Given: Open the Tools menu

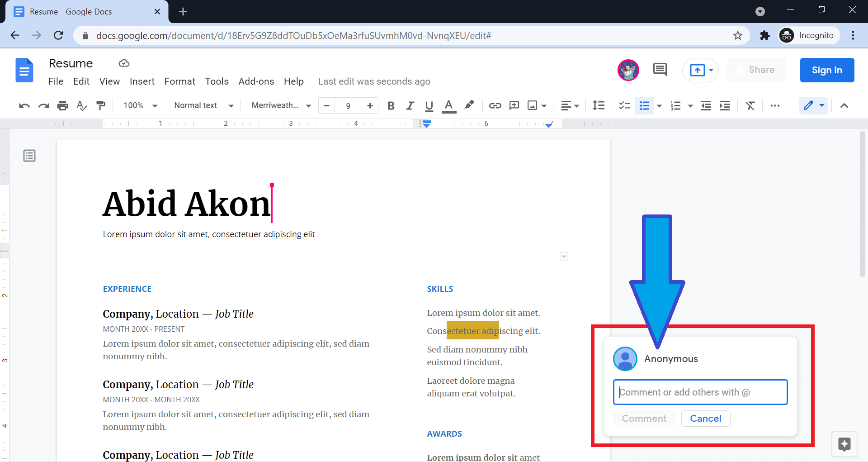Looking at the screenshot, I should click(217, 81).
